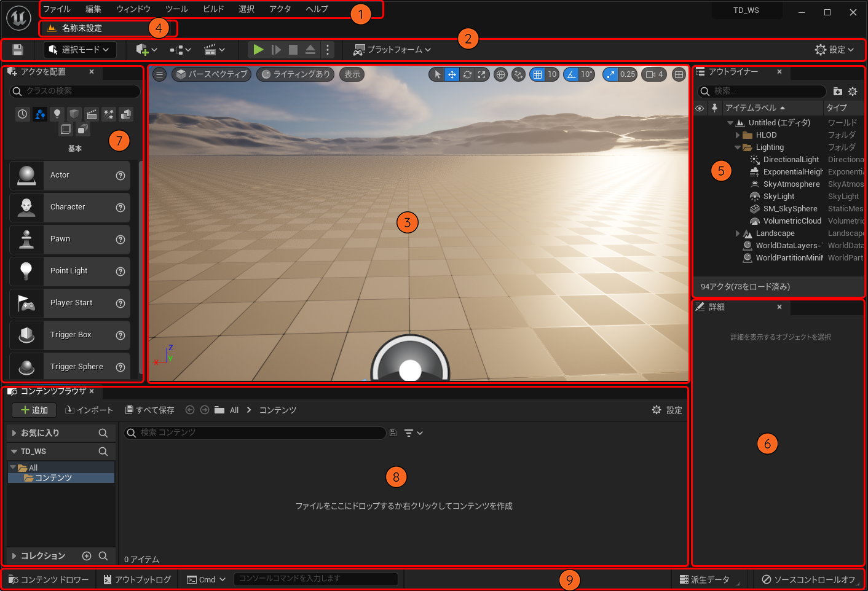The width and height of the screenshot is (868, 591).
Task: Click the add collection plus icon
Action: (x=87, y=556)
